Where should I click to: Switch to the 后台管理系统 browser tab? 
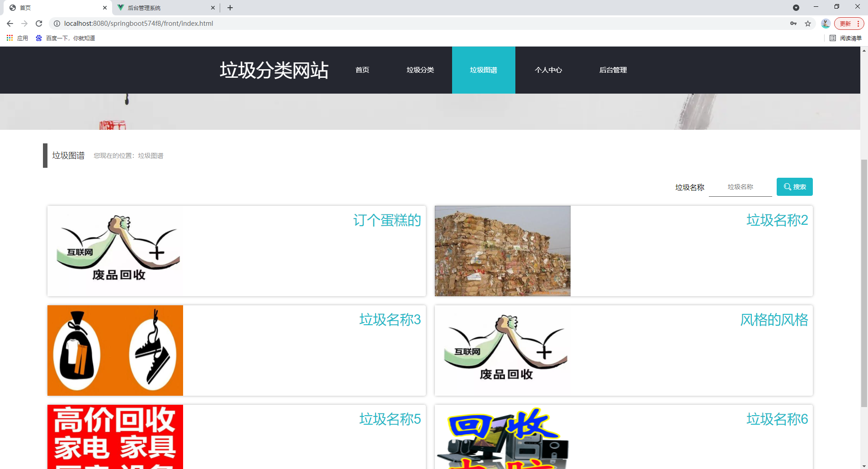[x=165, y=8]
